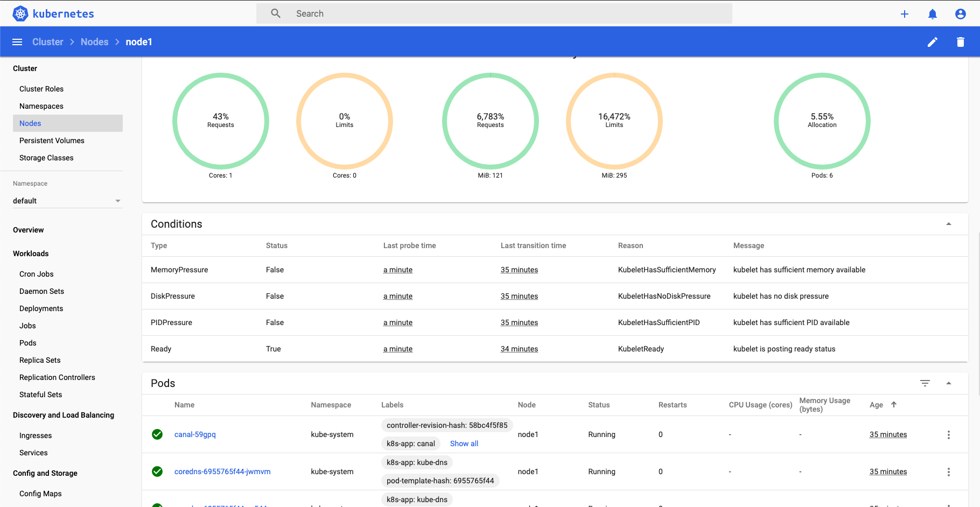The height and width of the screenshot is (507, 980).
Task: Go to Cluster breadcrumb
Action: (48, 42)
